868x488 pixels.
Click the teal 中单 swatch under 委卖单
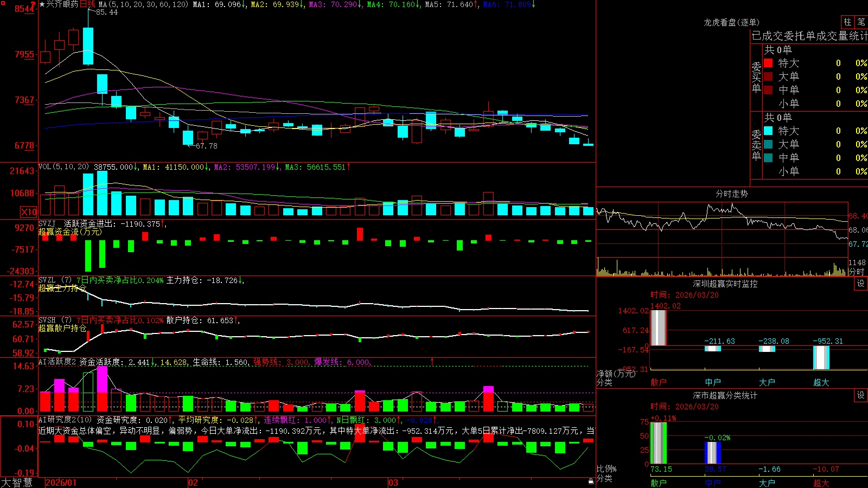768,158
